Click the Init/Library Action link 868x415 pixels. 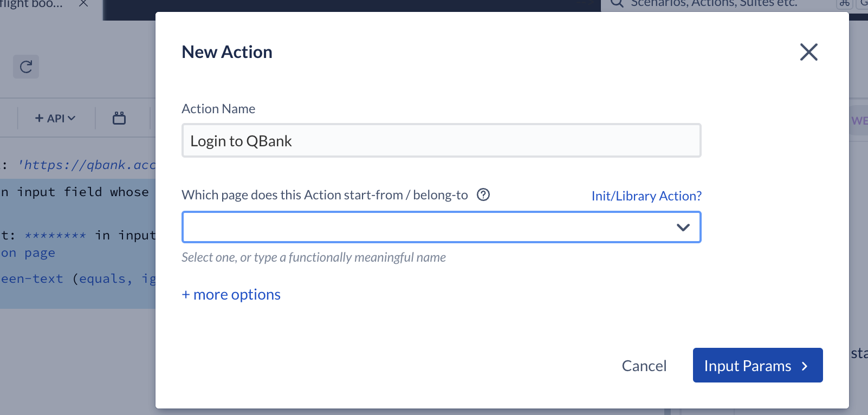(x=646, y=196)
